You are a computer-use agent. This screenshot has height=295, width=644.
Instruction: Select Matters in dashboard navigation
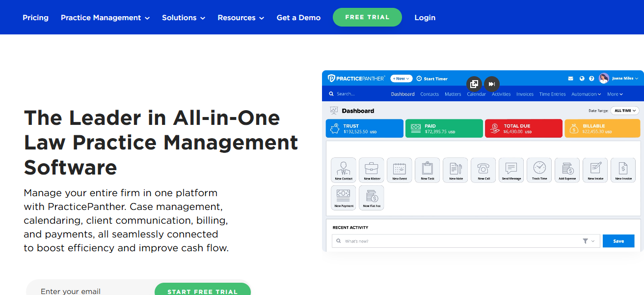[x=453, y=94]
